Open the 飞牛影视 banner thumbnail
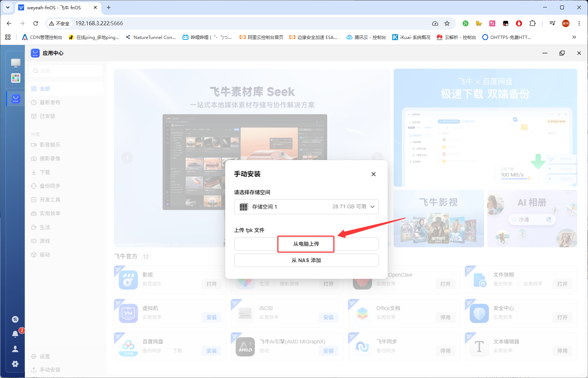Viewport: 588px width, 378px height. [x=439, y=218]
